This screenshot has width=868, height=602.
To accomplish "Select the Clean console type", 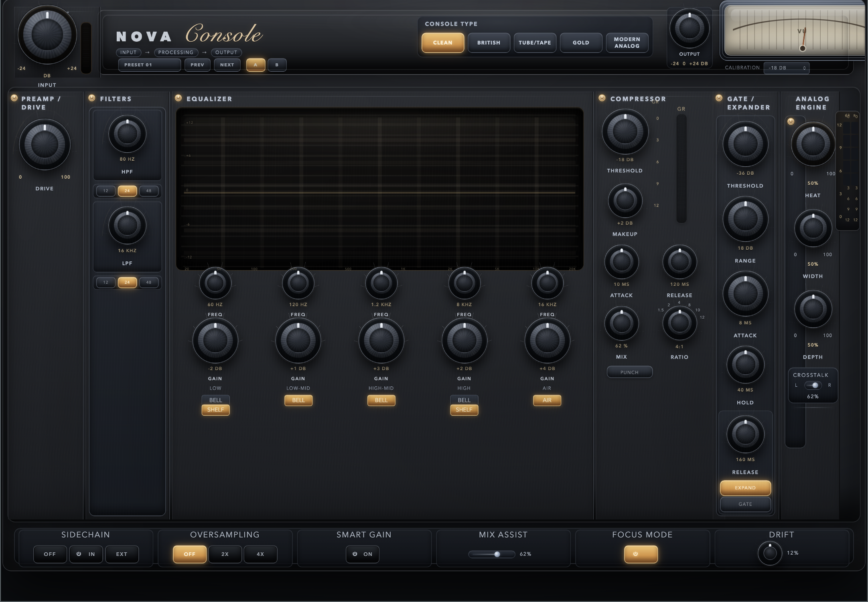I will tap(443, 42).
